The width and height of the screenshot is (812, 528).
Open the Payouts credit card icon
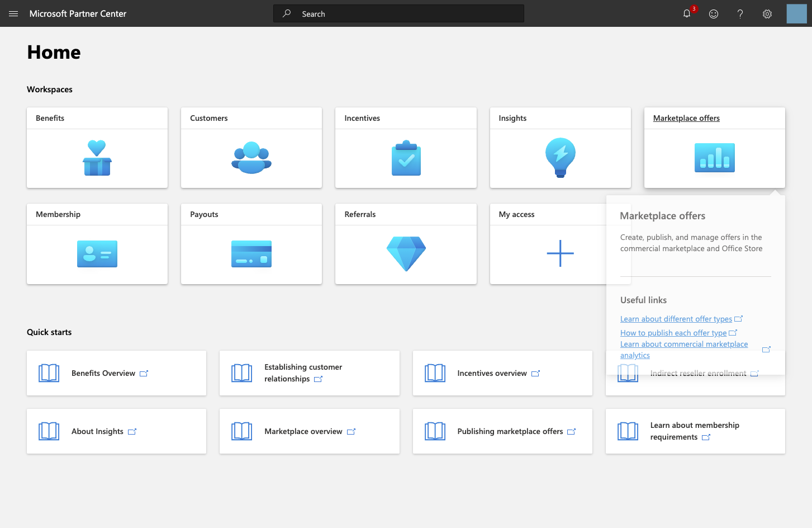point(251,254)
